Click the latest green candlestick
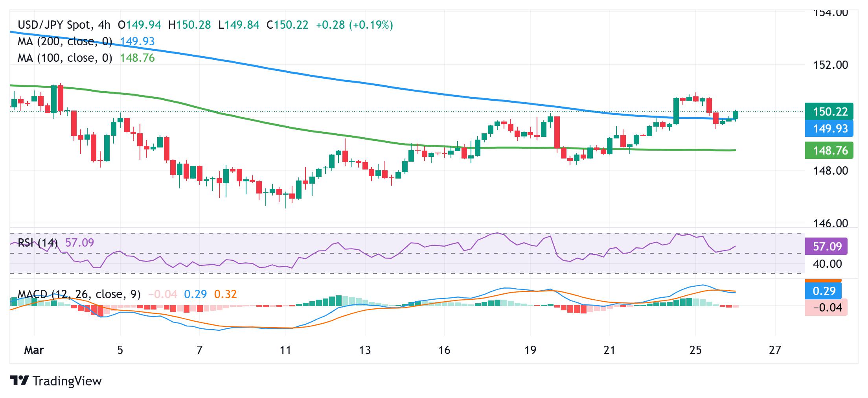Screen dimensions: 868x398 736,115
